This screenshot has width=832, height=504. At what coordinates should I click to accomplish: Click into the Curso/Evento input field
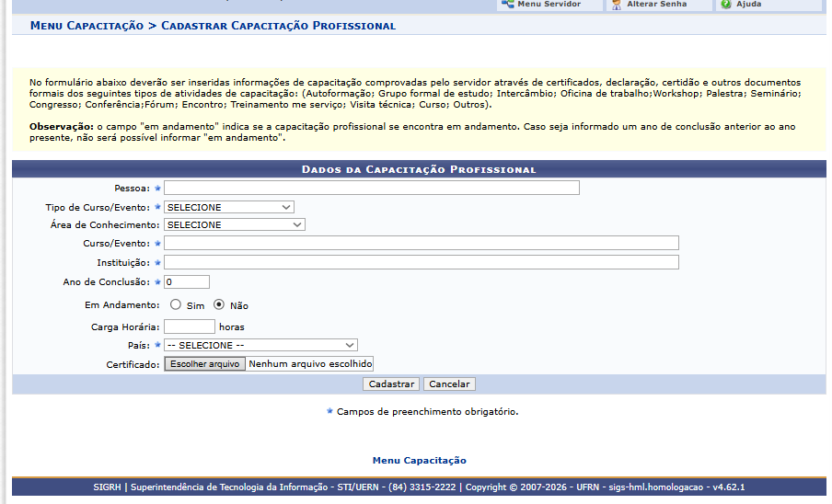pos(422,243)
